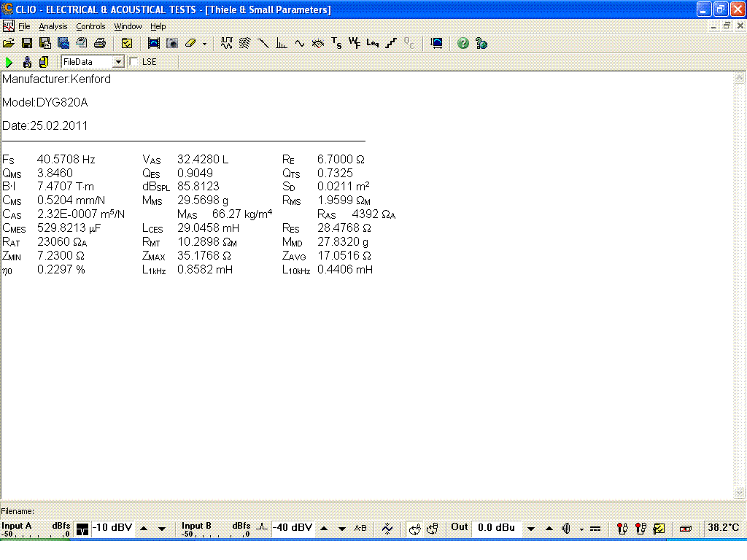The image size is (747, 560).
Task: Decrease output level with down arrow
Action: 531,529
